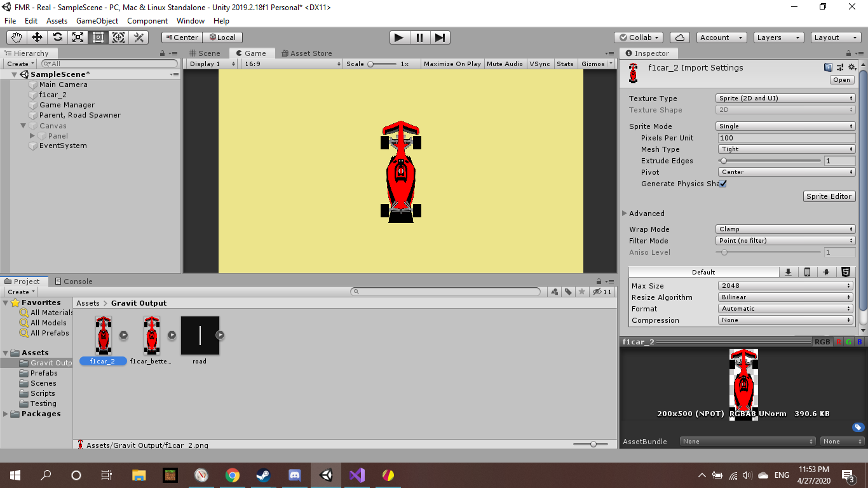Click the Step frame button
This screenshot has height=488, width=868.
[x=440, y=37]
